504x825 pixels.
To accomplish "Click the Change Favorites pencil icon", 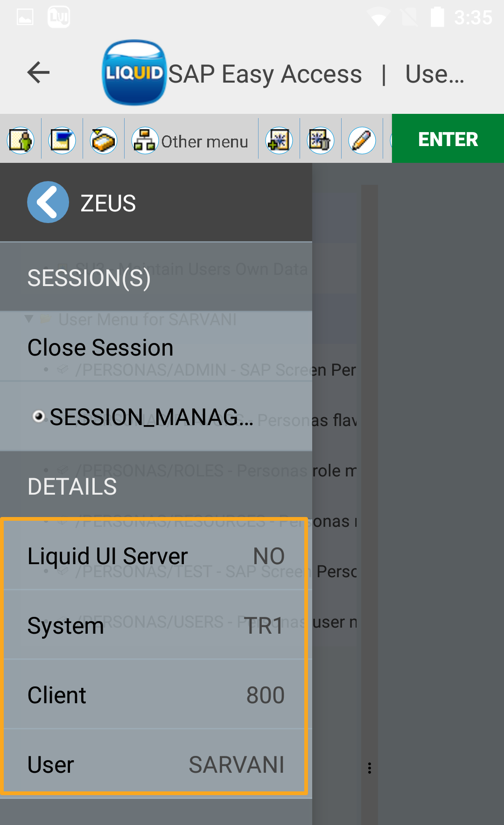I will coord(362,140).
